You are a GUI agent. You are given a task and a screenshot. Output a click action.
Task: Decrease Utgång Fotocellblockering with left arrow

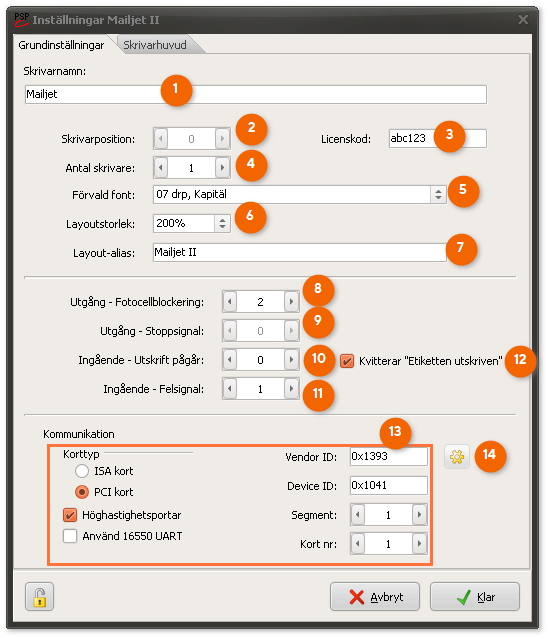[x=230, y=302]
